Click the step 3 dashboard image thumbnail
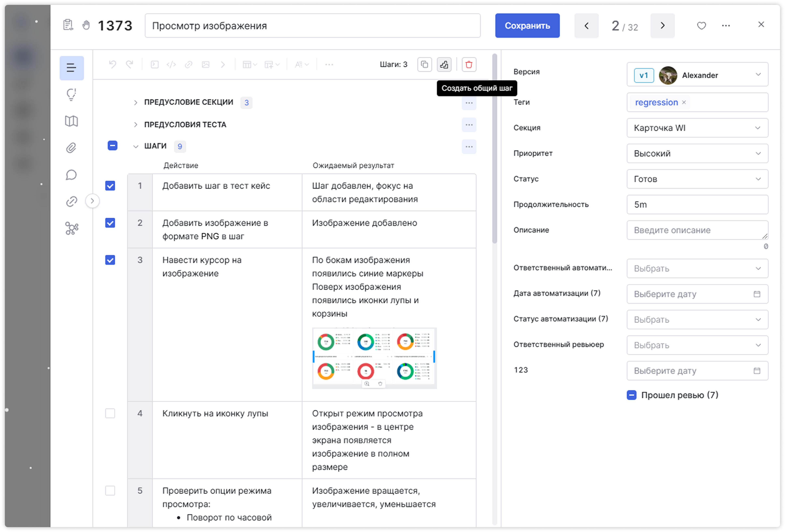Image resolution: width=785 pixels, height=532 pixels. 374,358
